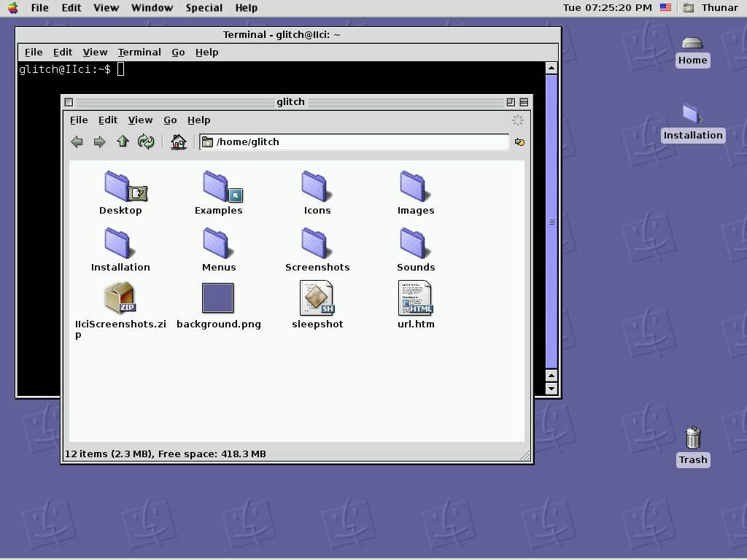This screenshot has width=747, height=560.
Task: Click the /home/glitch location field
Action: coord(354,142)
